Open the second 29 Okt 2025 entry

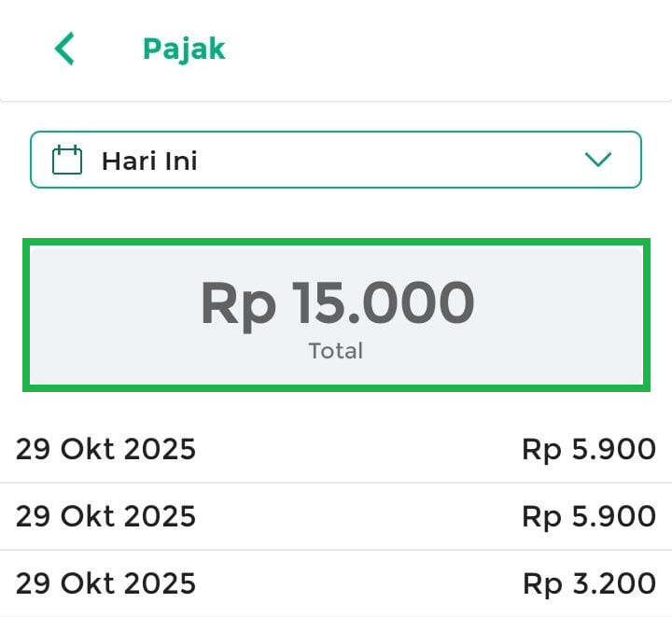tap(105, 516)
